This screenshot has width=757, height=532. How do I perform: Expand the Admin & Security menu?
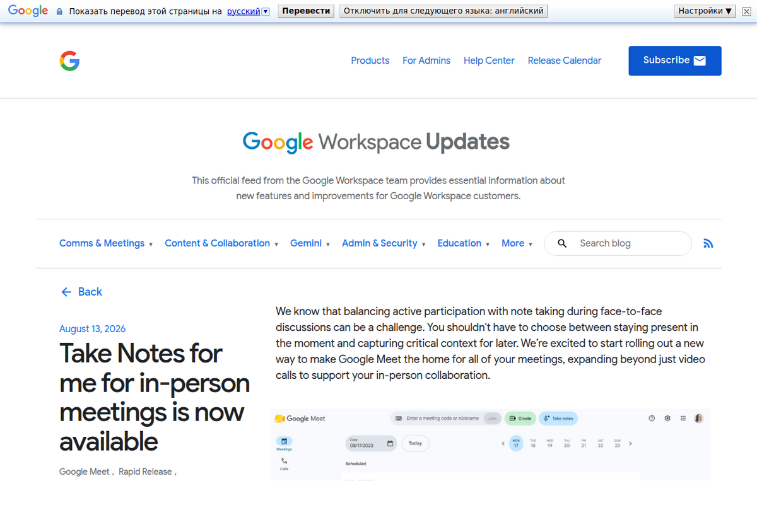384,243
